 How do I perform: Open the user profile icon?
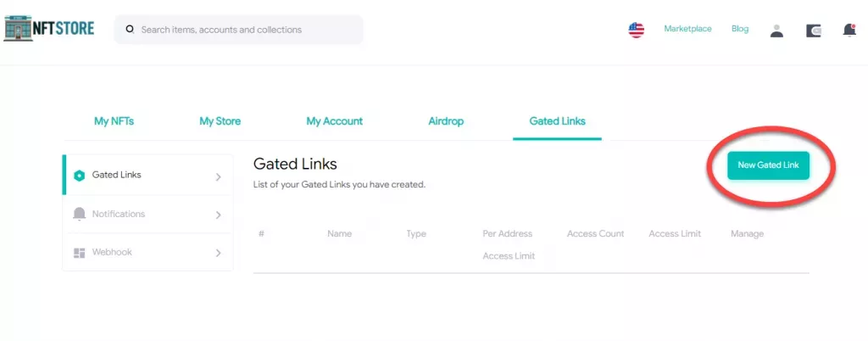[776, 31]
